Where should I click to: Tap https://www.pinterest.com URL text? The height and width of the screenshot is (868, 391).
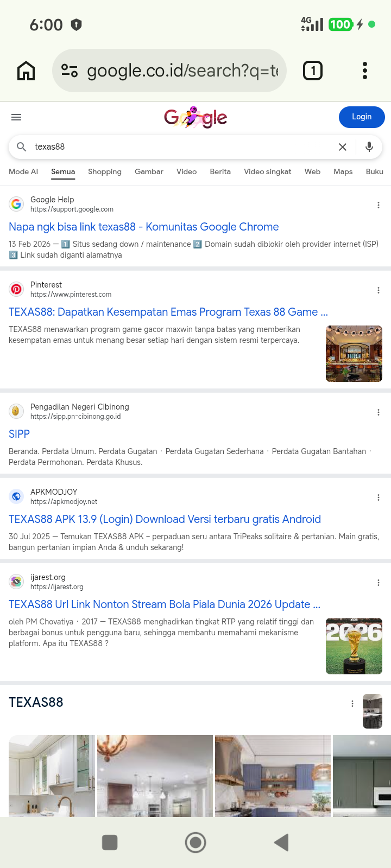[71, 295]
